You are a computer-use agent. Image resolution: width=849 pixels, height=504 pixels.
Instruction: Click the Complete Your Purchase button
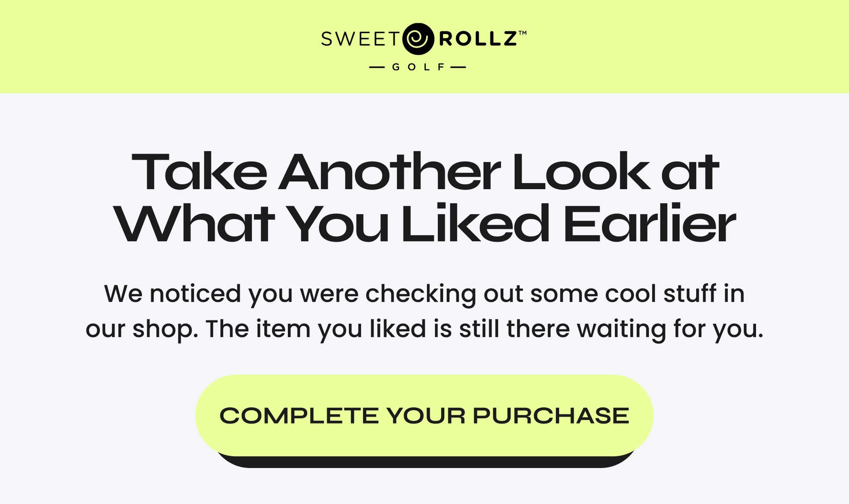424,415
